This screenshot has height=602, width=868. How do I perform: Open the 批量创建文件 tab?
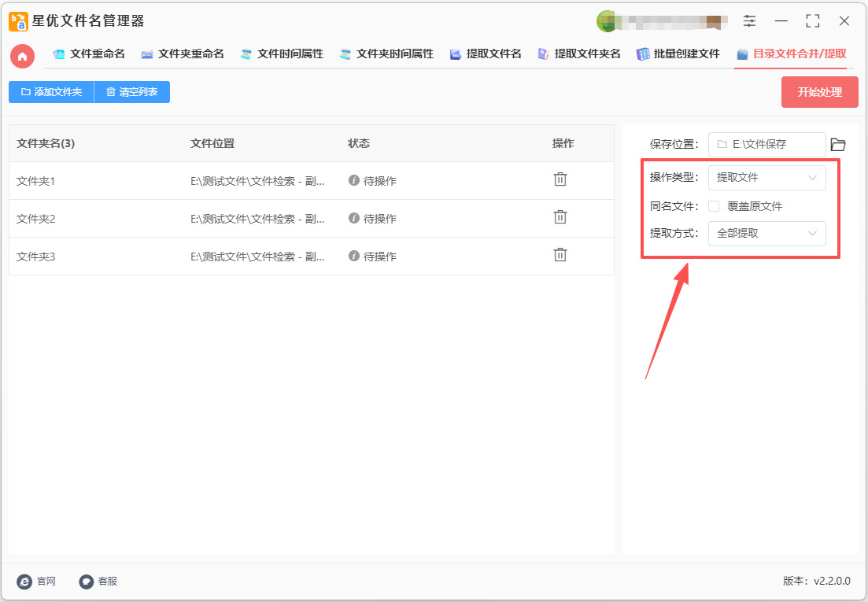click(x=678, y=54)
